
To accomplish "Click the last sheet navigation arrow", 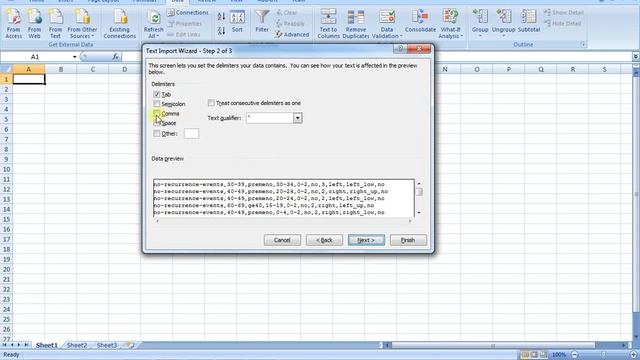I will point(27,345).
